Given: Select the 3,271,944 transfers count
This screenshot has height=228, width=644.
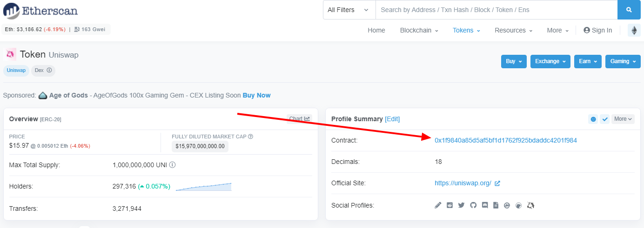Looking at the screenshot, I should click(x=127, y=208).
